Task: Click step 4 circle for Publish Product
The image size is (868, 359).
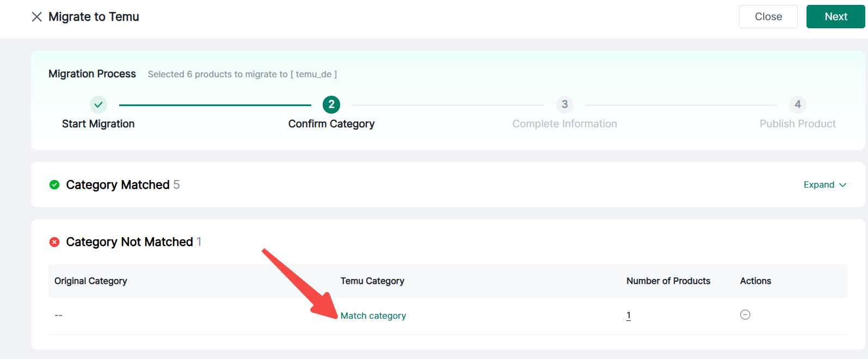Action: (x=797, y=104)
